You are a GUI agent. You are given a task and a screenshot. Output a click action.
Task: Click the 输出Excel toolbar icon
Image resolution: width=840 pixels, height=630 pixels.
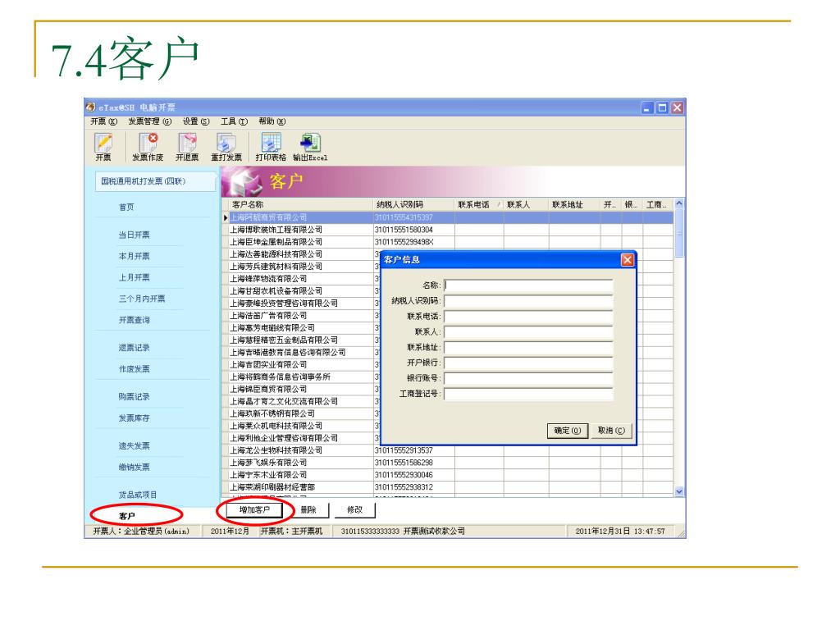point(309,147)
